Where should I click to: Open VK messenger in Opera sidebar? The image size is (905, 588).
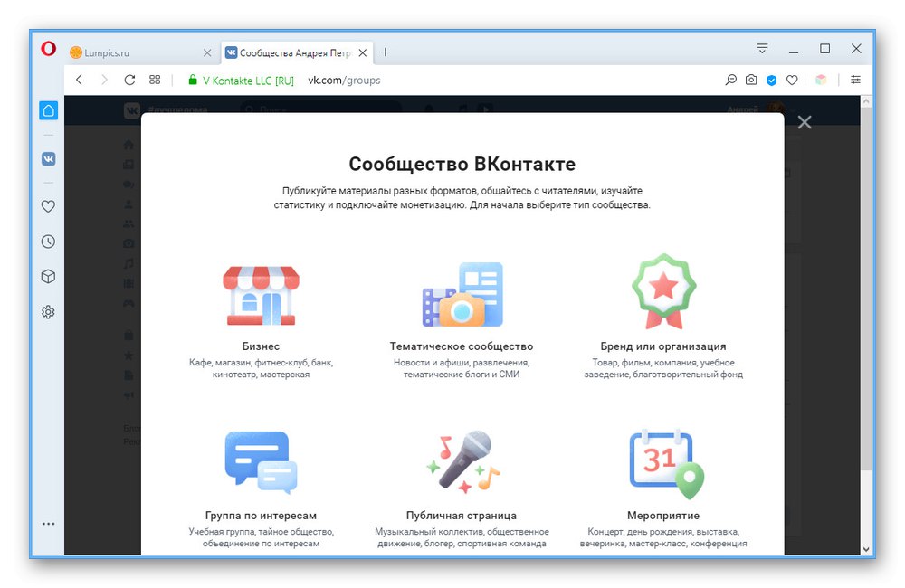point(49,158)
